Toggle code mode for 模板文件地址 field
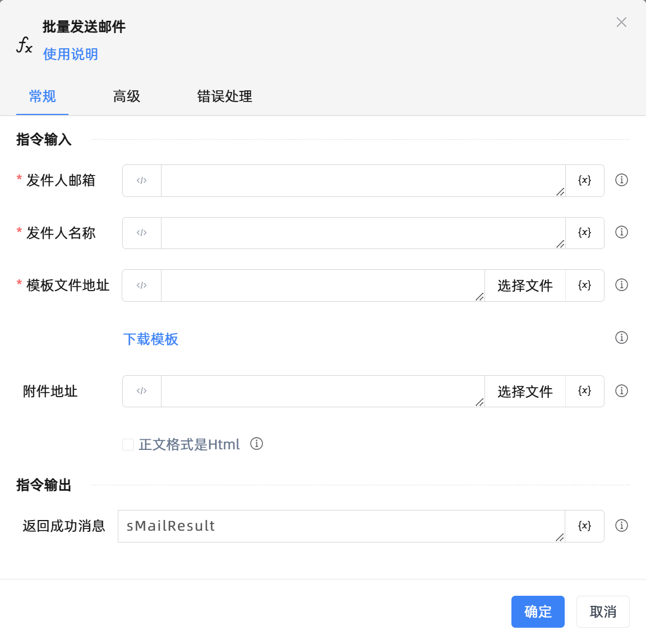 [x=142, y=286]
